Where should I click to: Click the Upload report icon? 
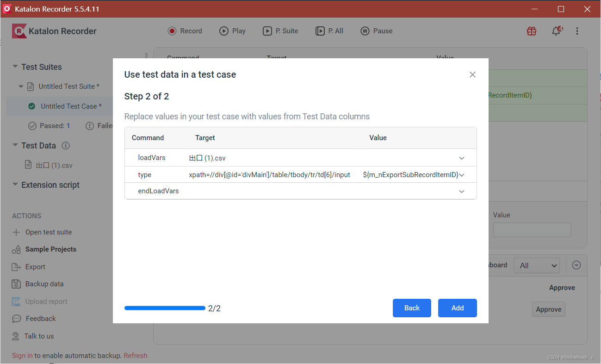[16, 302]
